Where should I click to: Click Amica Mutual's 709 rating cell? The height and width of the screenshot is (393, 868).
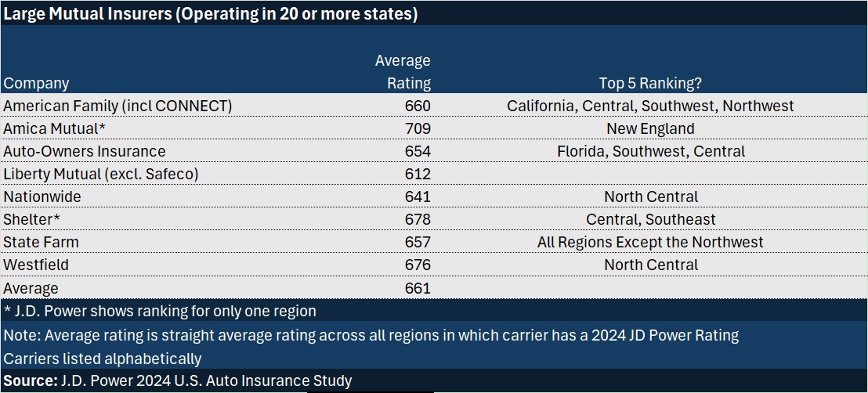(418, 128)
